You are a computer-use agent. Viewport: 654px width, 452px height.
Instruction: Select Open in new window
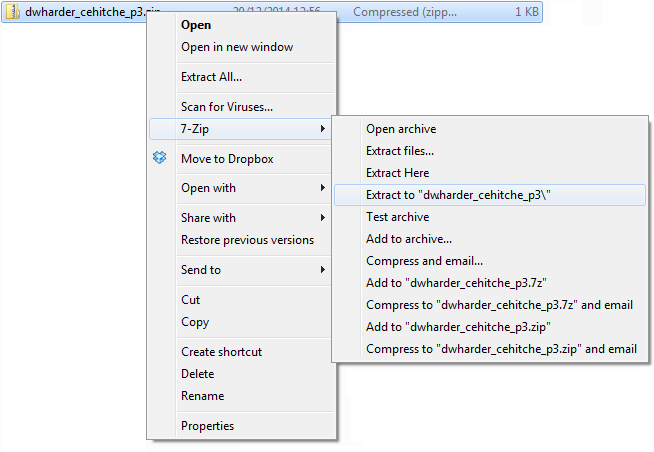coord(237,47)
